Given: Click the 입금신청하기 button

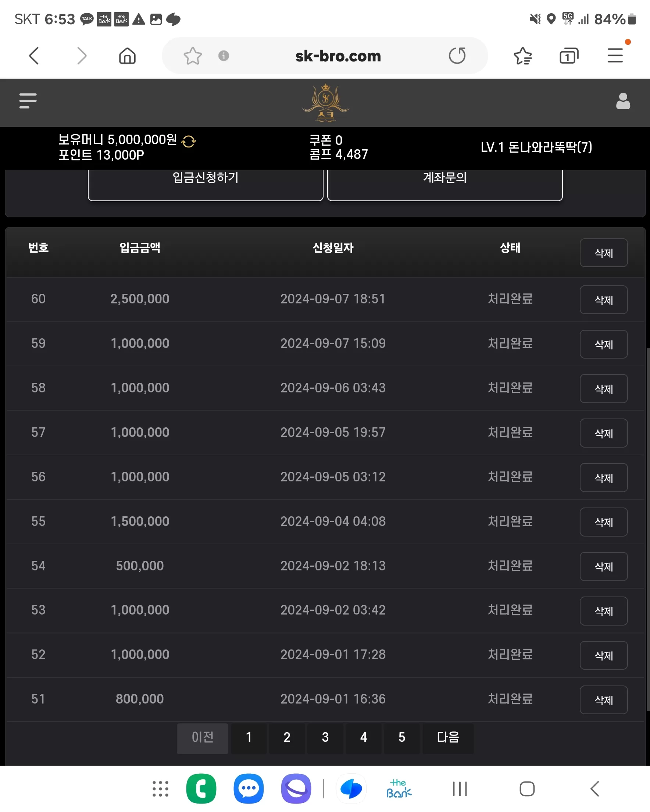Looking at the screenshot, I should (x=206, y=184).
